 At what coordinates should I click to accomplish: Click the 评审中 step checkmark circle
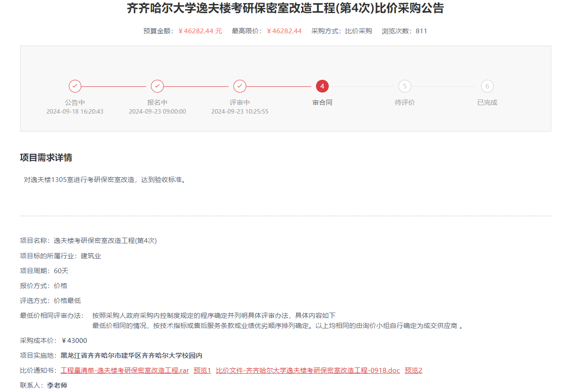click(x=240, y=86)
